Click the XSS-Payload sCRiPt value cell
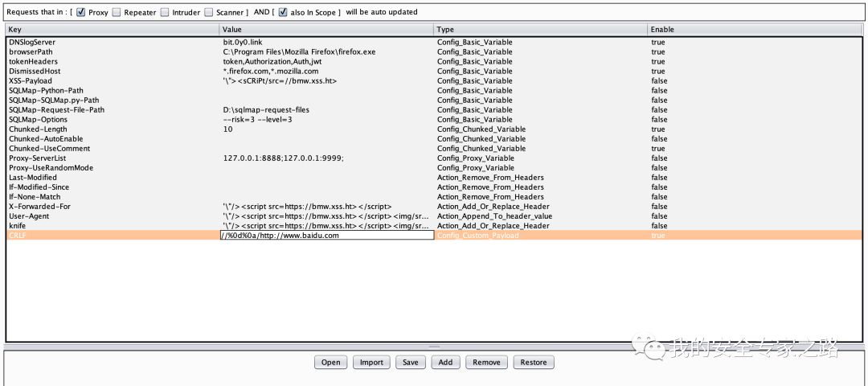This screenshot has height=386, width=868. (x=326, y=81)
